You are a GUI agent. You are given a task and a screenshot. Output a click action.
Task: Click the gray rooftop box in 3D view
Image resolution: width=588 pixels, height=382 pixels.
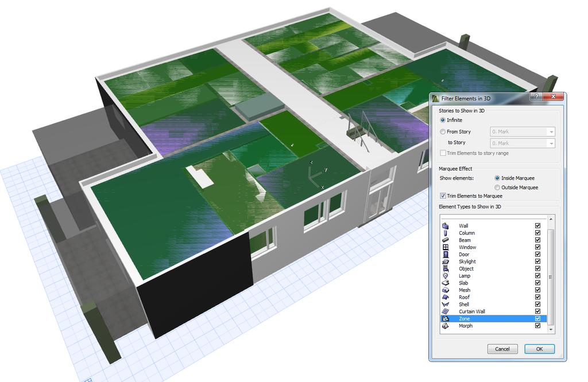pos(260,105)
